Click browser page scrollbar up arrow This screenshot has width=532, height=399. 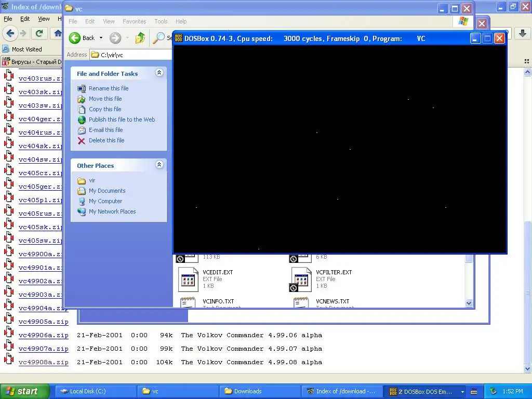pos(527,72)
